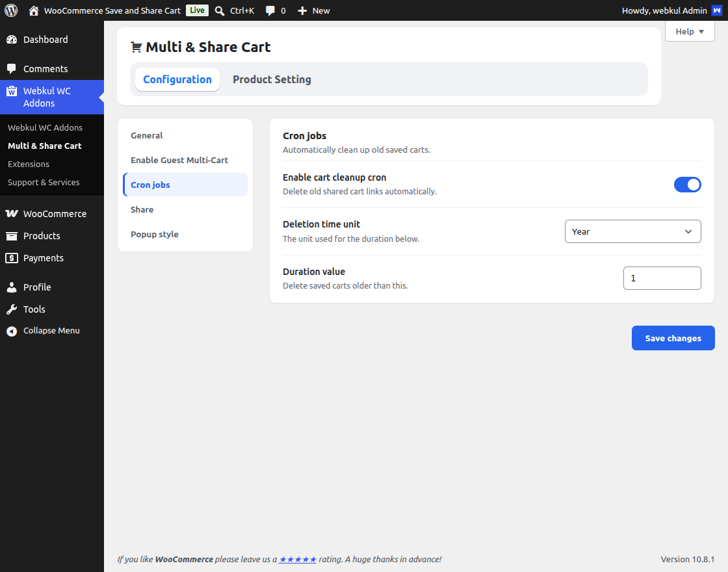Viewport: 728px width, 572px height.
Task: Click the Duration value input field
Action: tap(662, 278)
